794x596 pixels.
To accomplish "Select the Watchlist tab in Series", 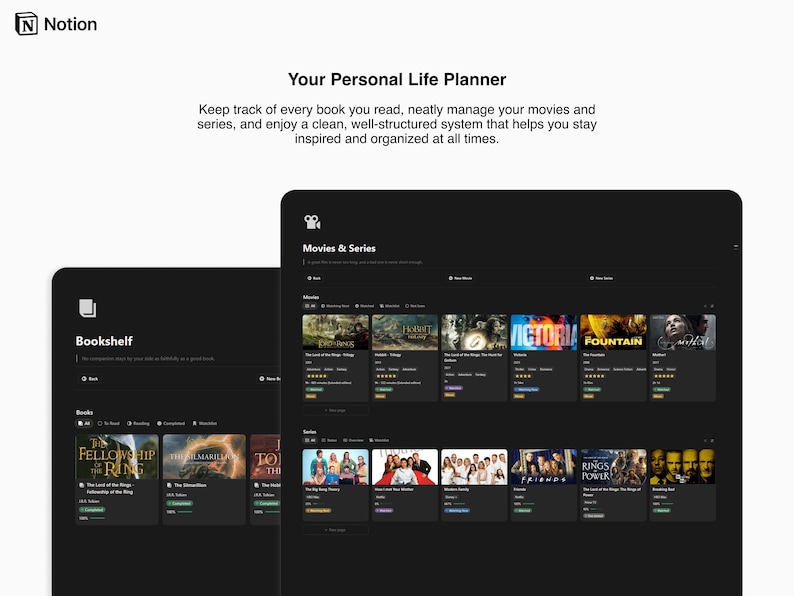I will pos(379,440).
